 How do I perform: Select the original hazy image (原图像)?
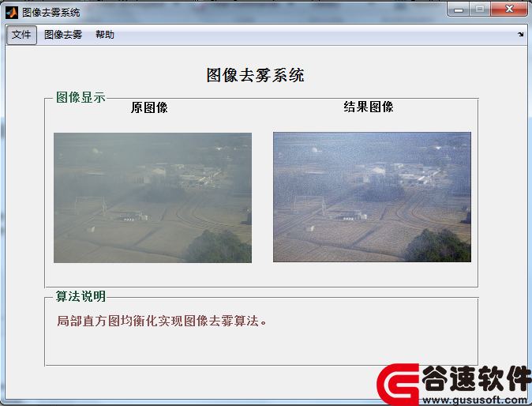152,197
